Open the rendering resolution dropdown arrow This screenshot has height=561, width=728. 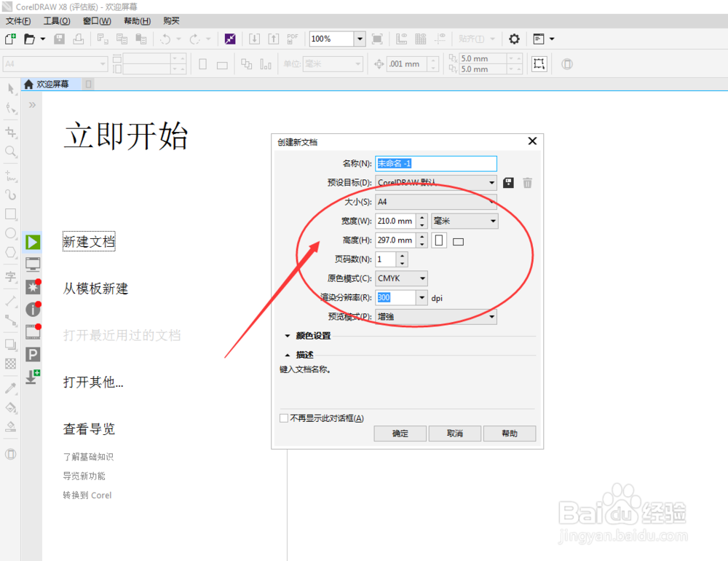tap(422, 297)
